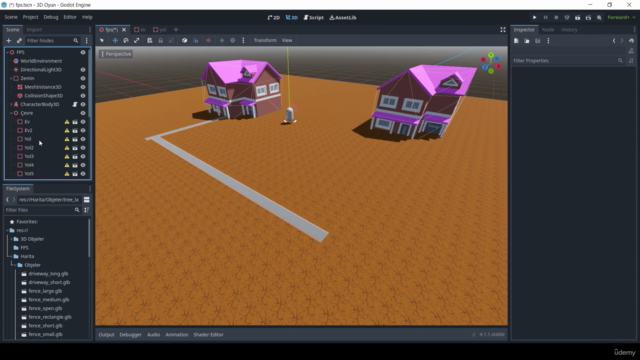Lock the selected node with the padlock icon
Viewport: 640px width, 360px height.
pyautogui.click(x=160, y=40)
